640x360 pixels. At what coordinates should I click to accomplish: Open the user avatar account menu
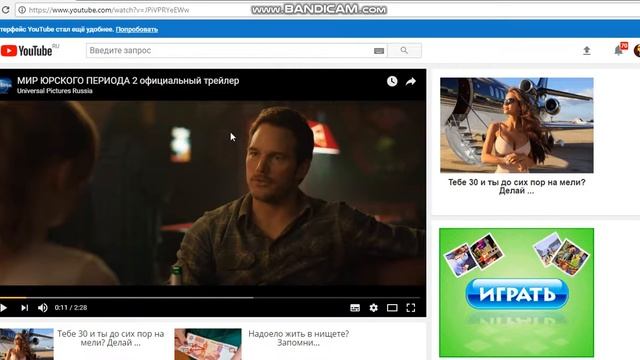pos(637,51)
